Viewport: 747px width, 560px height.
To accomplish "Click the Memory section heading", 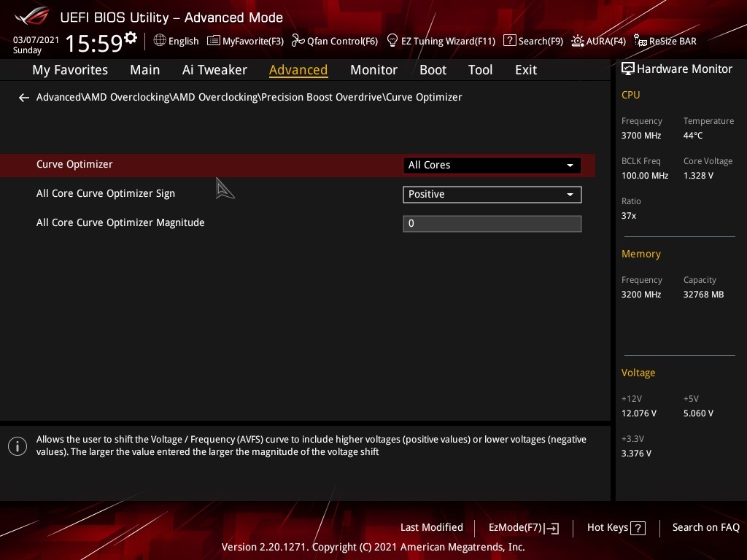I will (x=641, y=254).
